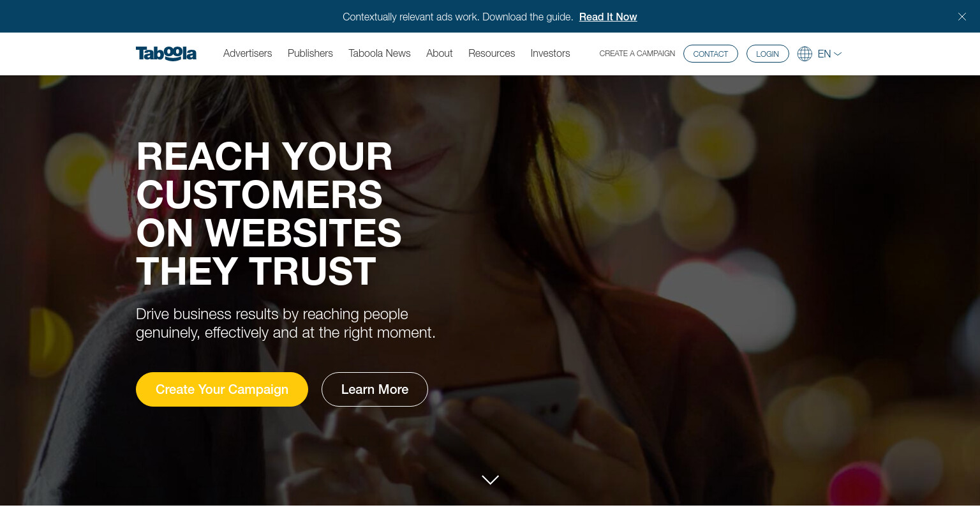Click the Create a Campaign link

coord(637,54)
